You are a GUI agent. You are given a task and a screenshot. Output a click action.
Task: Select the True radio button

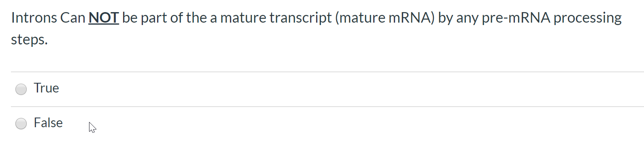click(21, 89)
